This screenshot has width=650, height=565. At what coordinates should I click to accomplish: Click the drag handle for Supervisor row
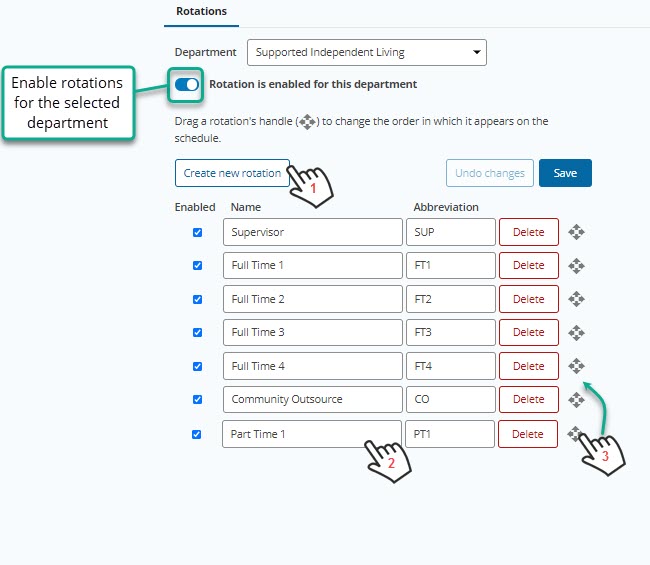click(x=576, y=232)
